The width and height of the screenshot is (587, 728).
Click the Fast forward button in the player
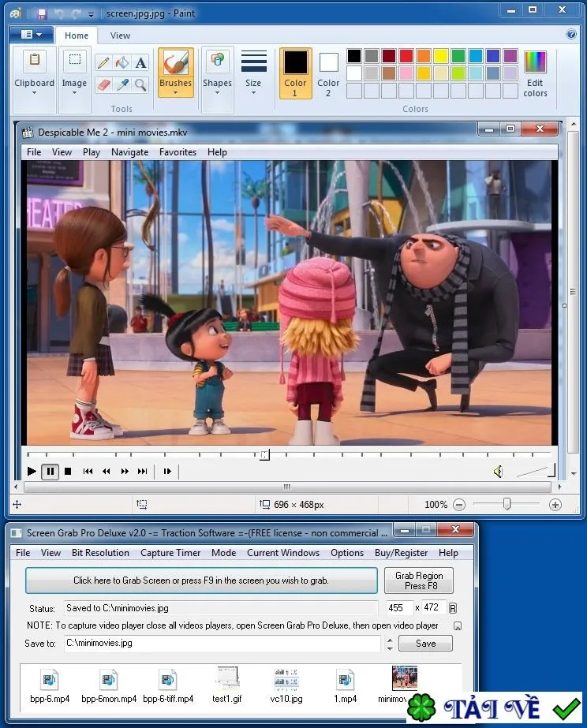tap(125, 471)
